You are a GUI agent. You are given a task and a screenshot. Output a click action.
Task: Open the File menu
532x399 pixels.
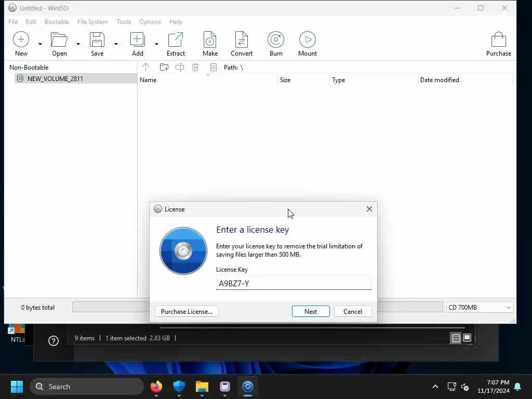pyautogui.click(x=13, y=22)
